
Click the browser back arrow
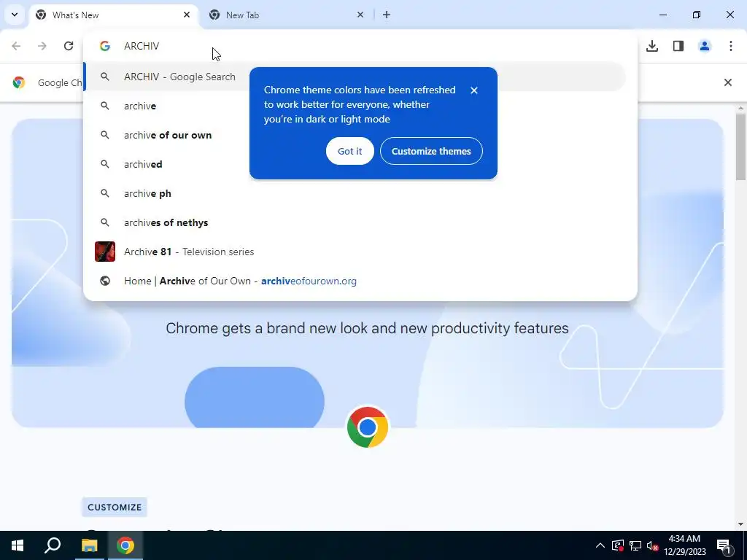[x=16, y=46]
